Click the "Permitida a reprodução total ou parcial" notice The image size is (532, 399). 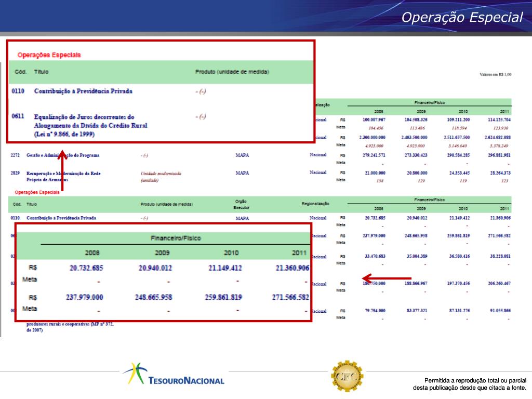(475, 381)
